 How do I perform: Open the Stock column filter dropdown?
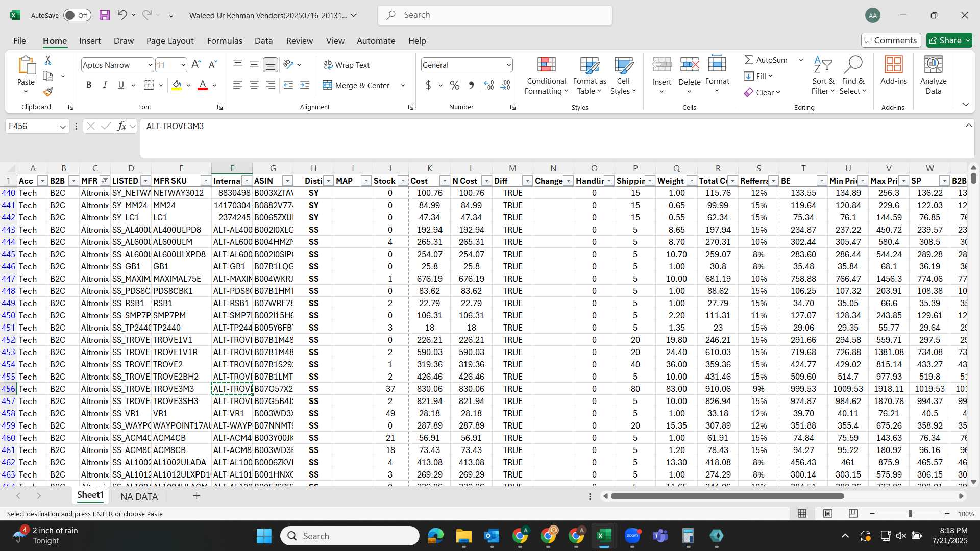click(x=402, y=181)
